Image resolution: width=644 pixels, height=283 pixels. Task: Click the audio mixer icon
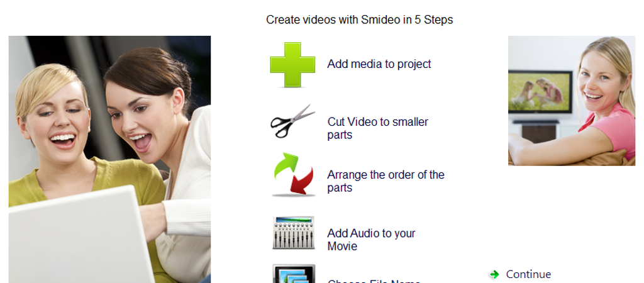pyautogui.click(x=293, y=233)
